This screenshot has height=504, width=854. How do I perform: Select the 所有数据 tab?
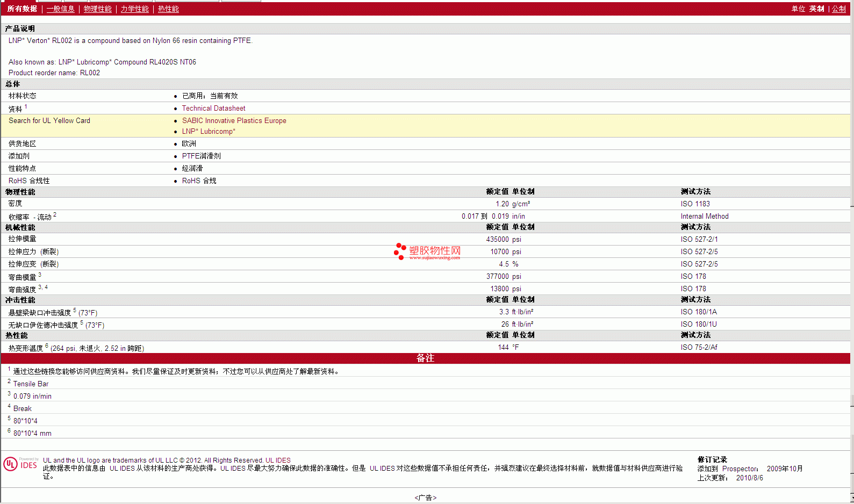tap(22, 9)
